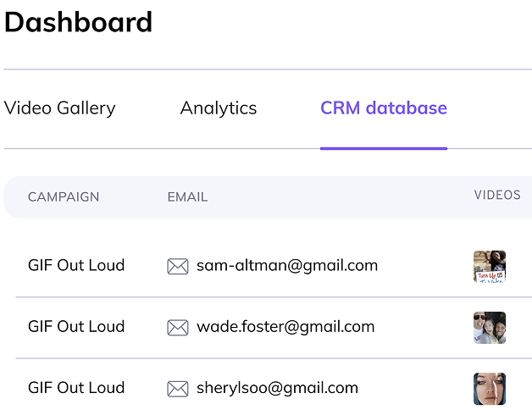
Task: Click envelope icon beside wade.foster@gmail.com
Action: click(x=178, y=328)
